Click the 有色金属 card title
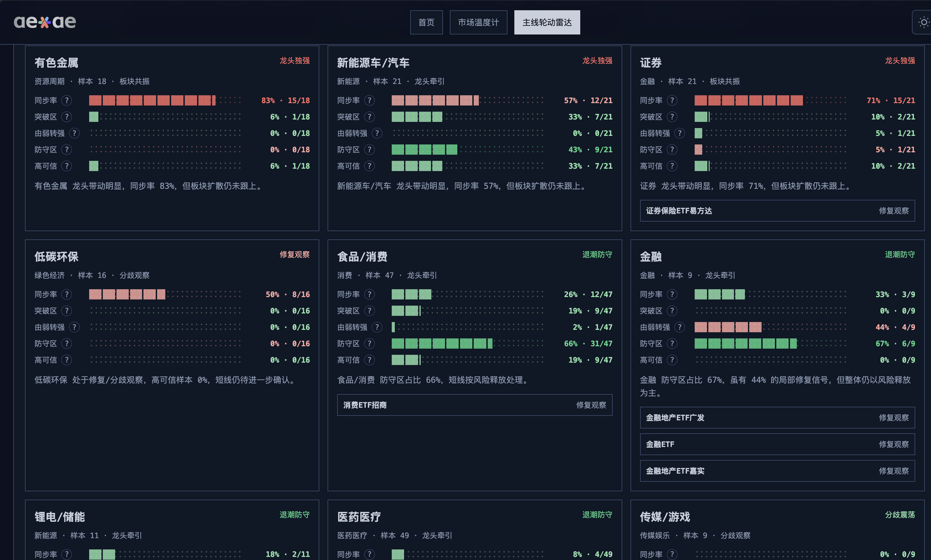The width and height of the screenshot is (931, 560). click(57, 62)
